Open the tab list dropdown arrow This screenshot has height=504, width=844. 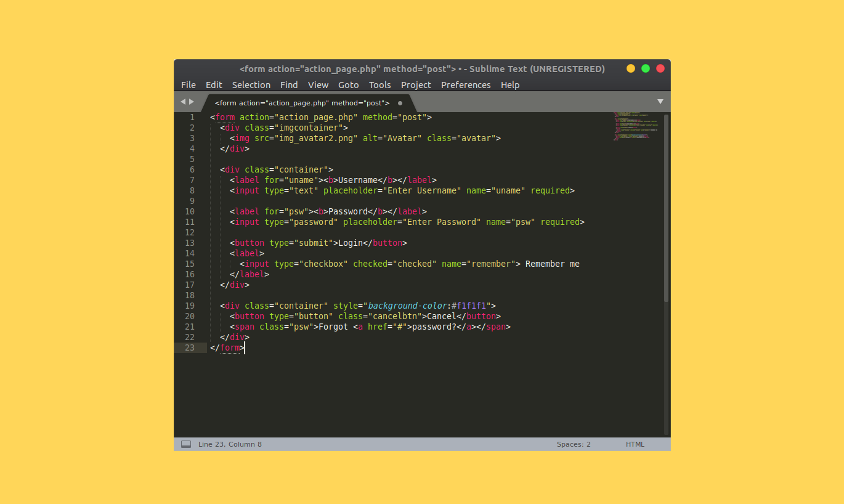tap(660, 102)
